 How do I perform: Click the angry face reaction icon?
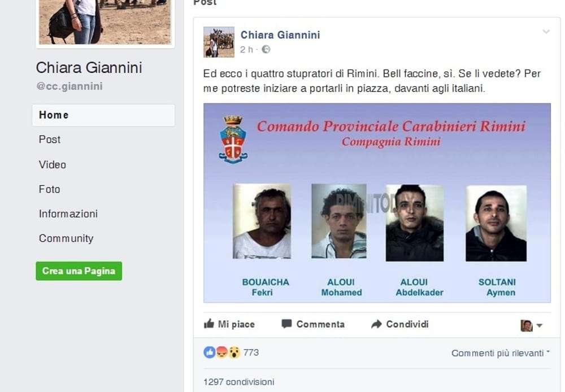pos(222,352)
